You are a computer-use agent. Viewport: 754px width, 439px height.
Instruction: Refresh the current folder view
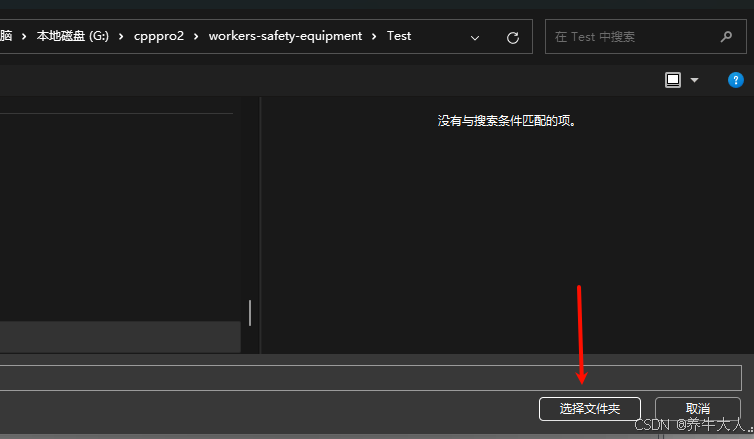coord(513,38)
